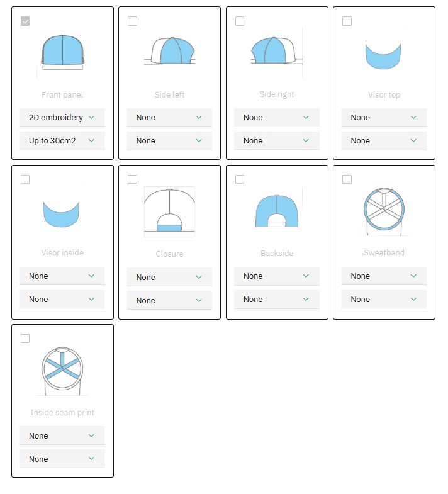Select the Side right cap image
Screen dimensions: 448x494
point(276,50)
